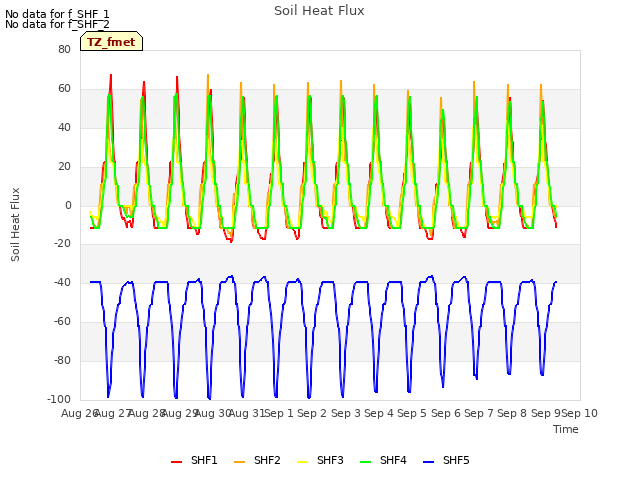The width and height of the screenshot is (640, 480).
Task: Click the 'No data for f_SHF_1' message
Action: click(x=57, y=14)
